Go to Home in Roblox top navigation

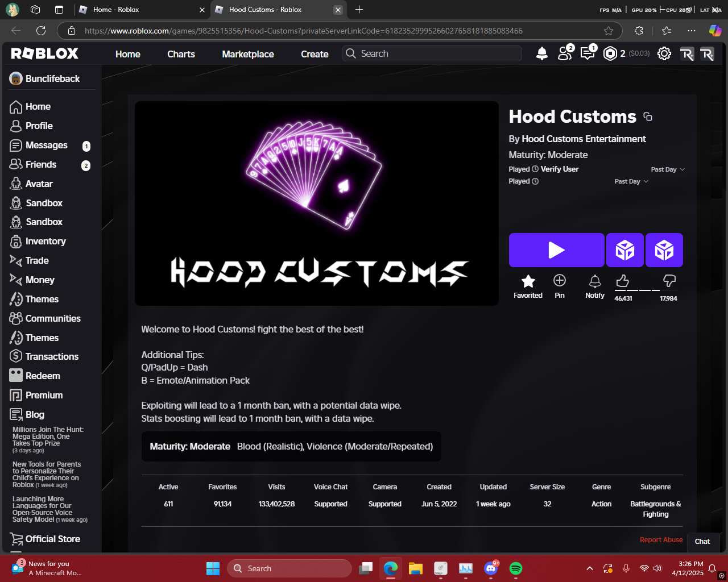pos(128,54)
